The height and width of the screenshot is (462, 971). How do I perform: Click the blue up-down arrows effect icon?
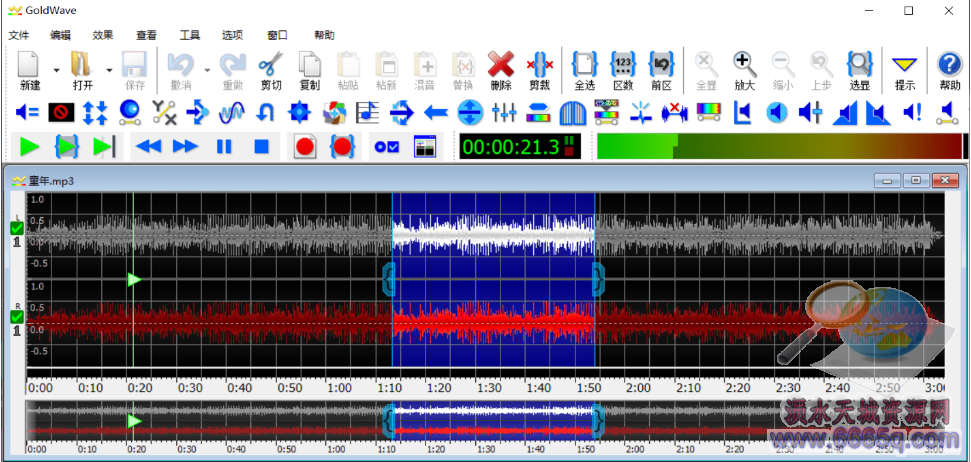click(95, 112)
